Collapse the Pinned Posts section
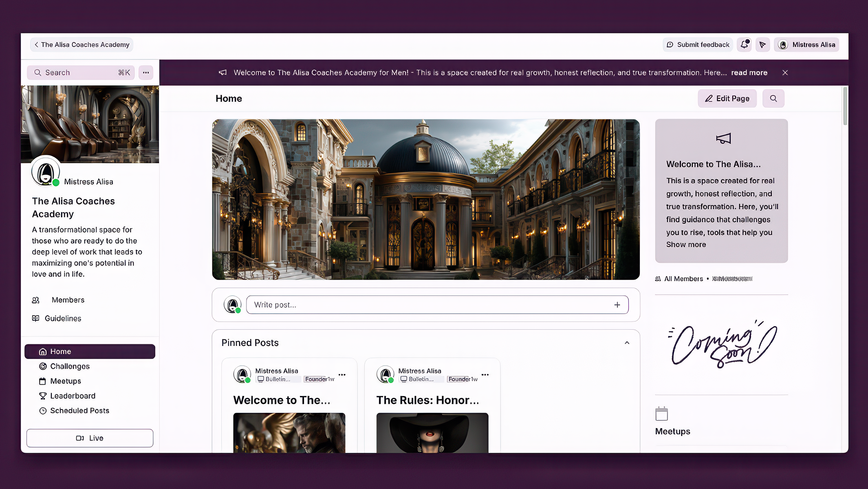Screen dimensions: 868x489 click(x=627, y=343)
